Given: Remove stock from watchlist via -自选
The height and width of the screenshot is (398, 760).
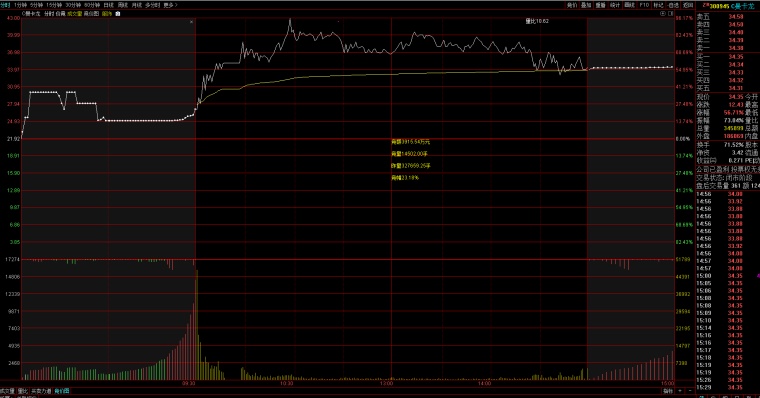Looking at the screenshot, I should 673,5.
